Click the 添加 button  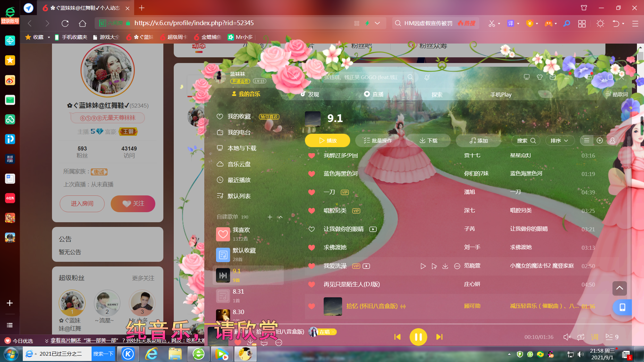479,140
